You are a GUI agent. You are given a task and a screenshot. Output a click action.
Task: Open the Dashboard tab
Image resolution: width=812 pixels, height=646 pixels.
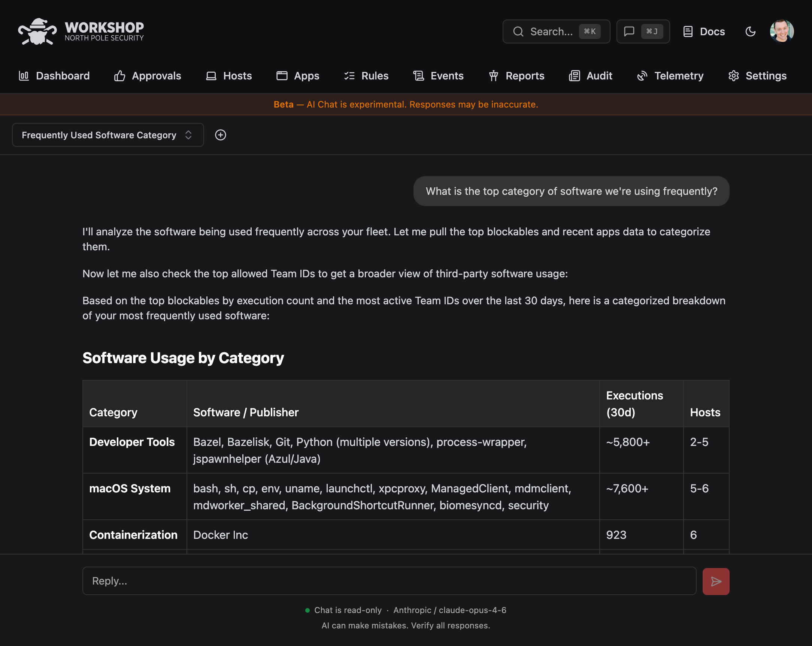pyautogui.click(x=54, y=76)
